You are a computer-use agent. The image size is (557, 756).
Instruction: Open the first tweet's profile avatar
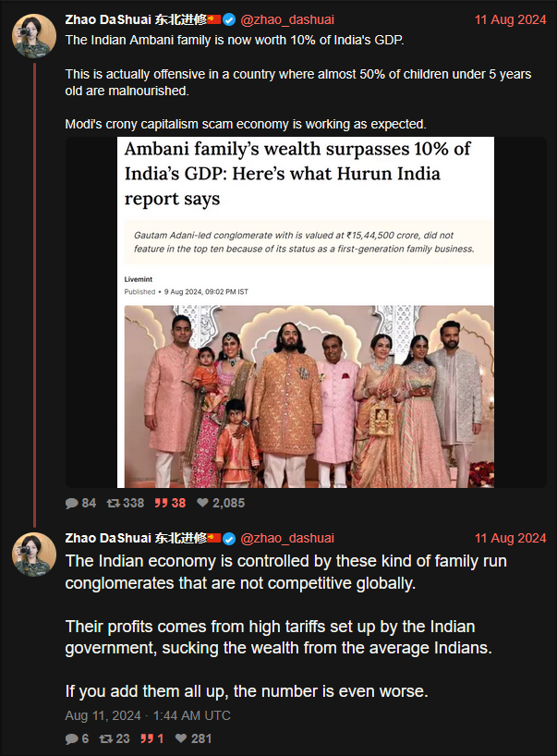33,36
